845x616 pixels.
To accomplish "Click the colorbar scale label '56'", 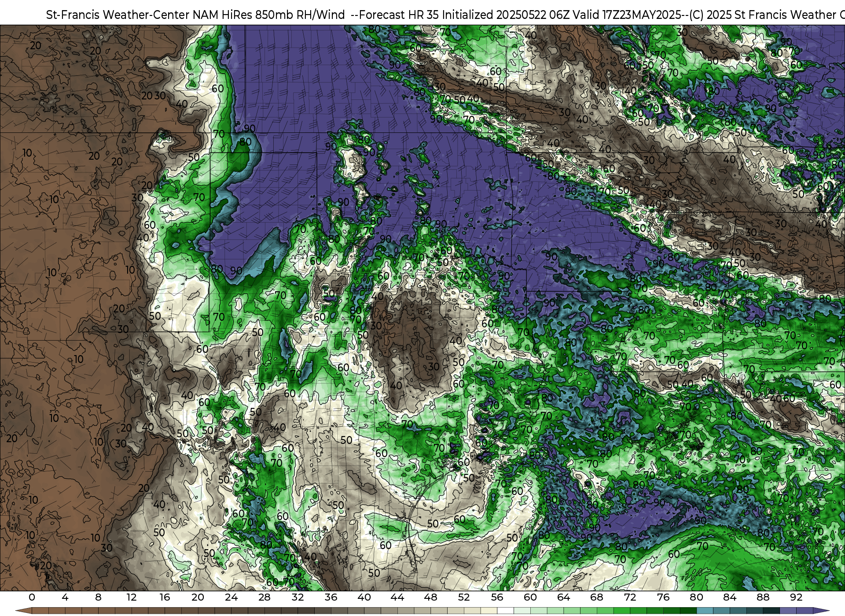I will [497, 597].
